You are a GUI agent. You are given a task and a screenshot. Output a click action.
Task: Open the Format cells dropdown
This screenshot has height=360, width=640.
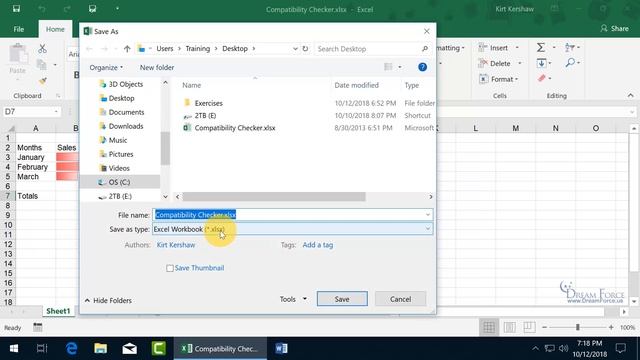pyautogui.click(x=499, y=79)
